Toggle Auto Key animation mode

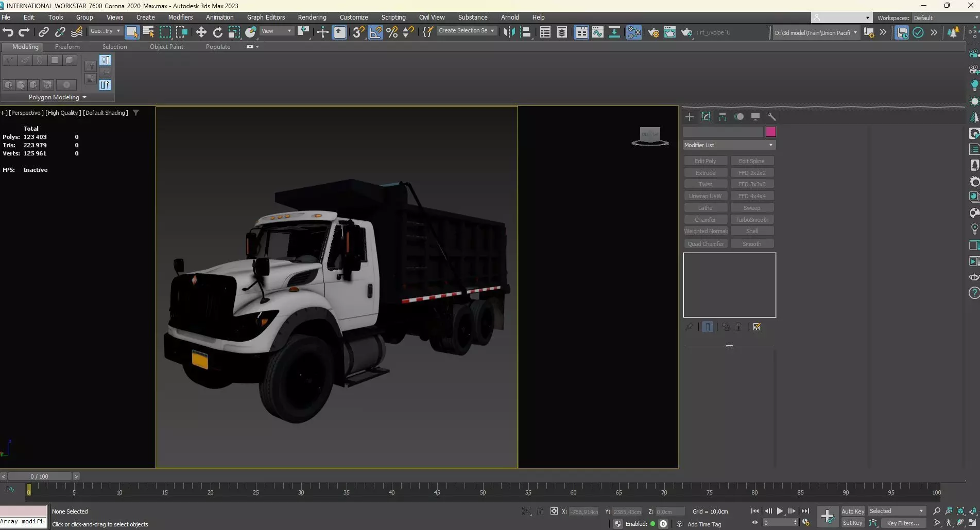853,511
